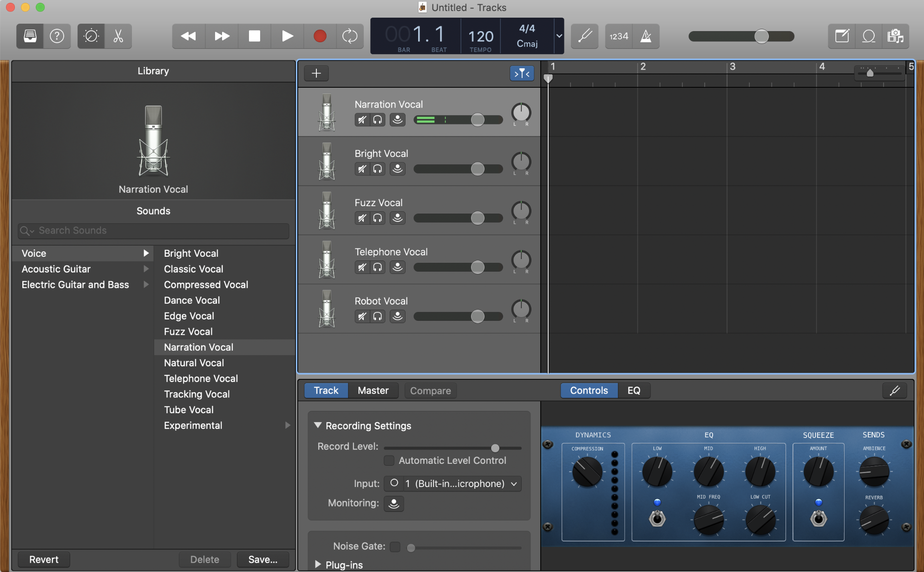
Task: Enable input monitoring on Fuzz Vocal
Action: (x=397, y=218)
